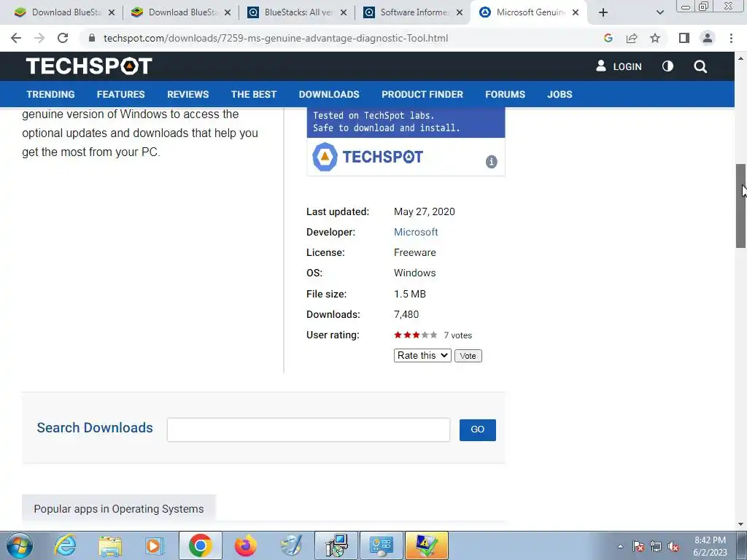The height and width of the screenshot is (560, 747).
Task: Open the PRODUCT FINDER menu
Action: click(x=422, y=94)
